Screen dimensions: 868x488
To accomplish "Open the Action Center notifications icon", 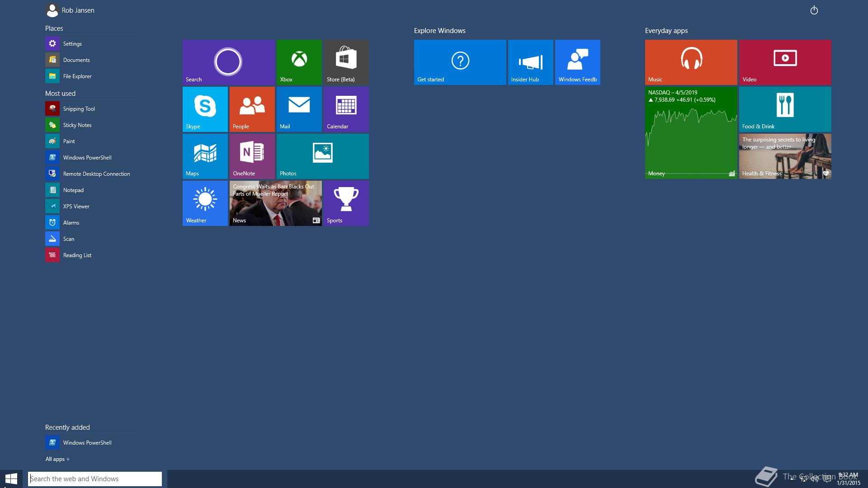I will 827,479.
